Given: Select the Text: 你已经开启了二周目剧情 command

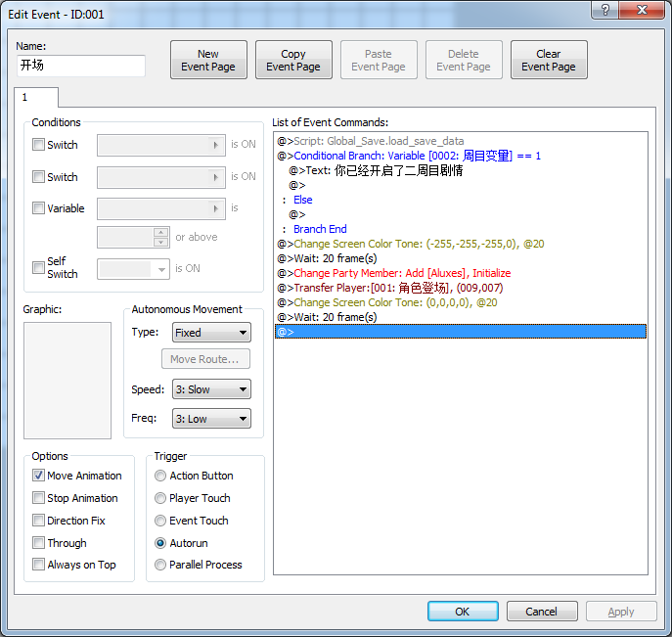Looking at the screenshot, I should point(461,170).
